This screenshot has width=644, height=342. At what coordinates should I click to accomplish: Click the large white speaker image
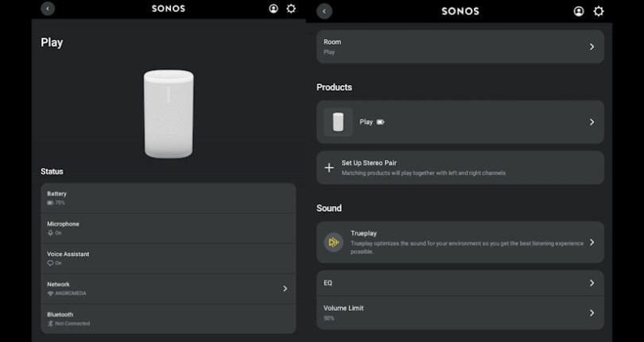pyautogui.click(x=169, y=114)
